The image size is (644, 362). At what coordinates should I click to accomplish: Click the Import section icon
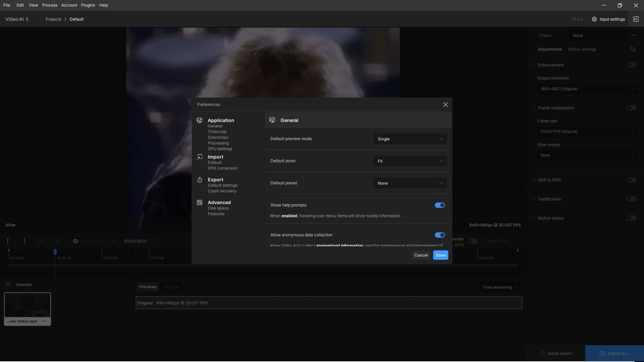[x=200, y=157]
